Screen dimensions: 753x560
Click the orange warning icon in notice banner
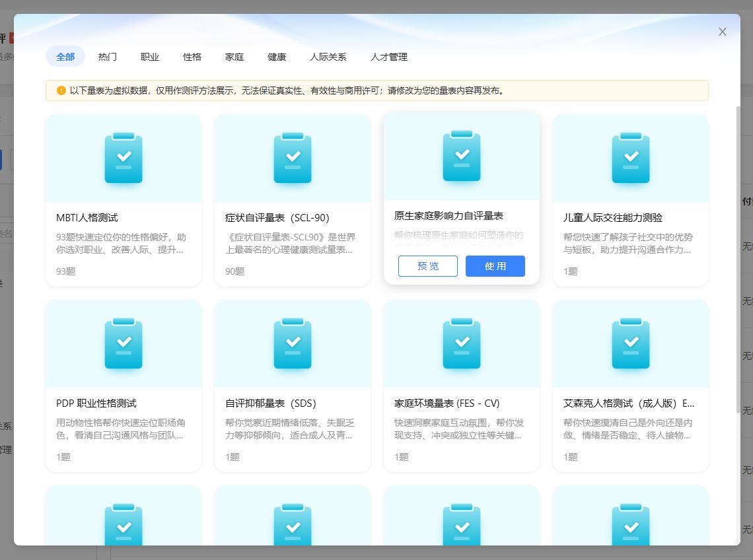61,90
